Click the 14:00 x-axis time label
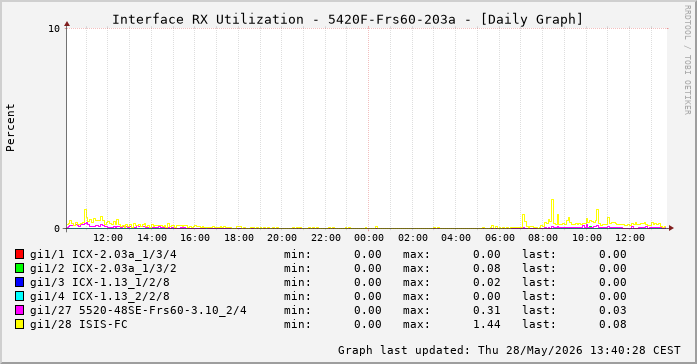The width and height of the screenshot is (697, 364). tap(151, 238)
